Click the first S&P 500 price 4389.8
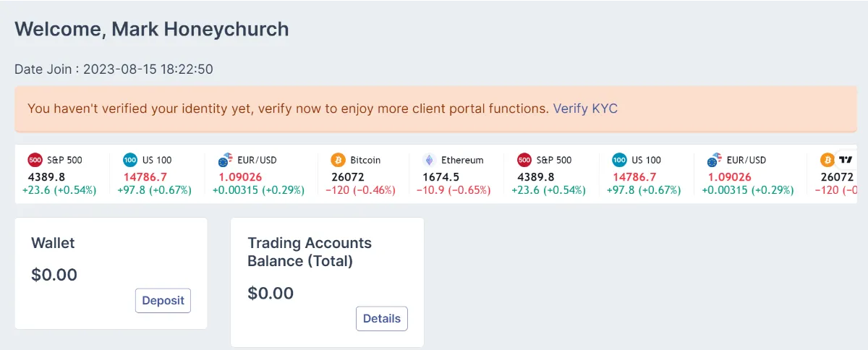The width and height of the screenshot is (868, 350). click(46, 176)
